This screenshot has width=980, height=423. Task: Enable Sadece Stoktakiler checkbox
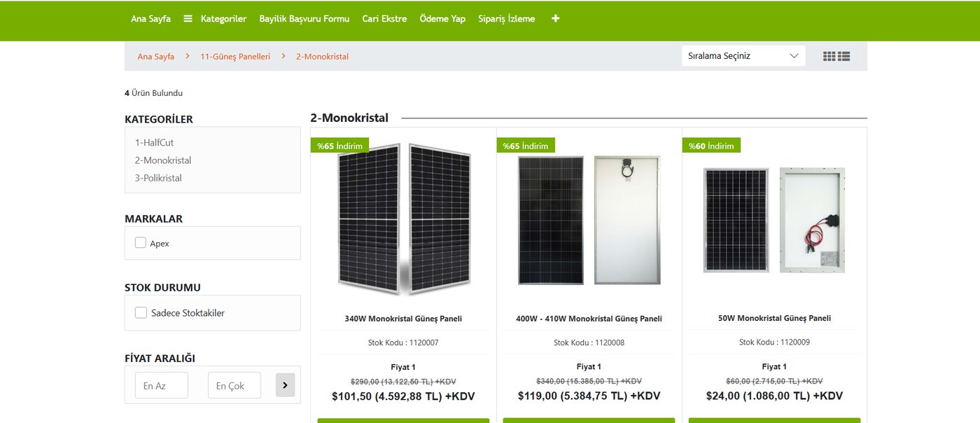click(141, 312)
